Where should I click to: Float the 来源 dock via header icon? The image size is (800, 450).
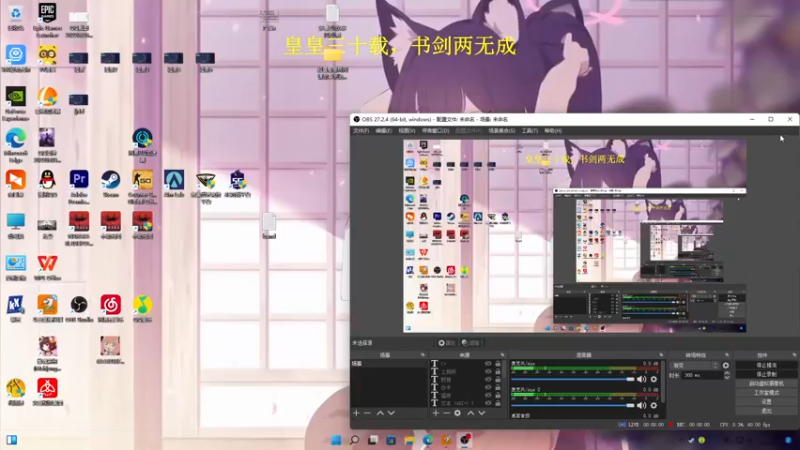pyautogui.click(x=503, y=355)
